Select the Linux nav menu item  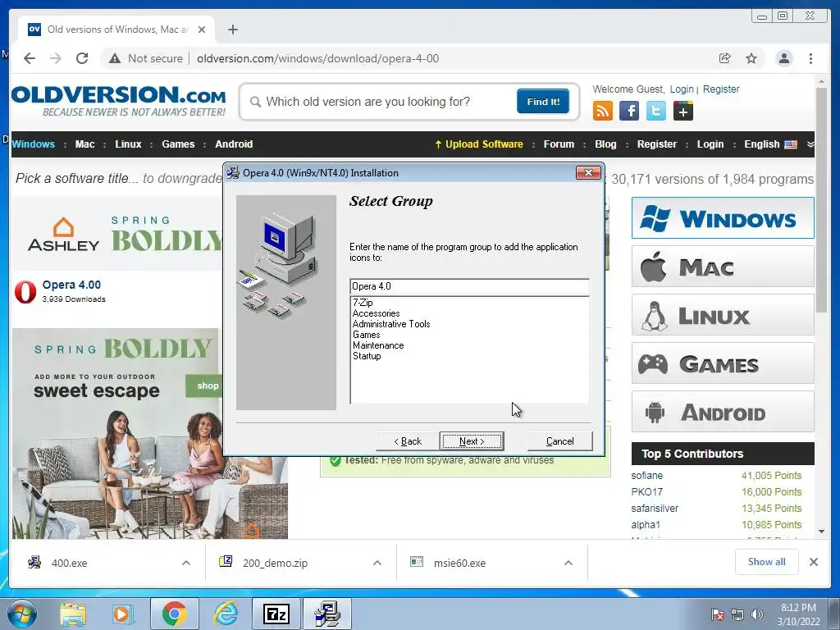coord(128,144)
